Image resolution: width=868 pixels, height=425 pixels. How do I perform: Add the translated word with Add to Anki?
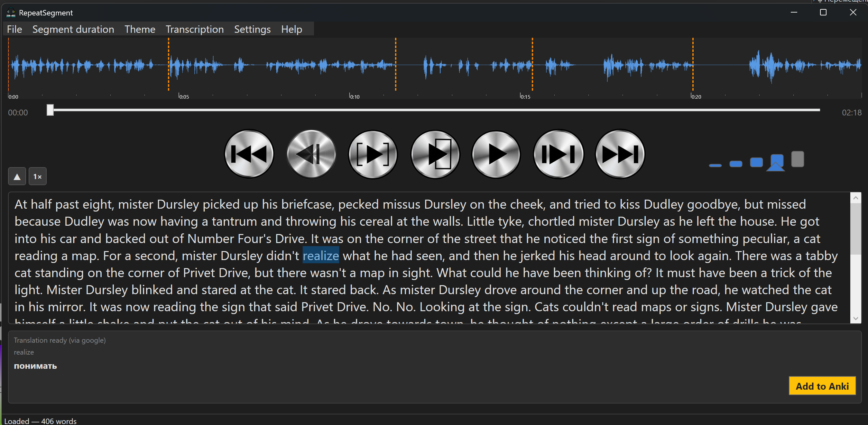pyautogui.click(x=822, y=386)
